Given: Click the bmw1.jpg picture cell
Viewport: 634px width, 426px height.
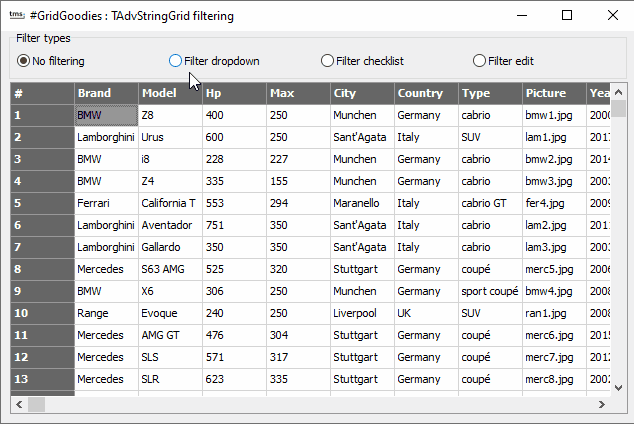Looking at the screenshot, I should coord(554,115).
